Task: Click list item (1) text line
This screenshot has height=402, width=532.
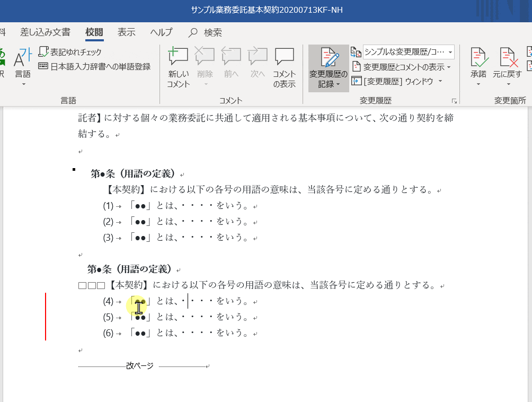Action: [x=180, y=205]
